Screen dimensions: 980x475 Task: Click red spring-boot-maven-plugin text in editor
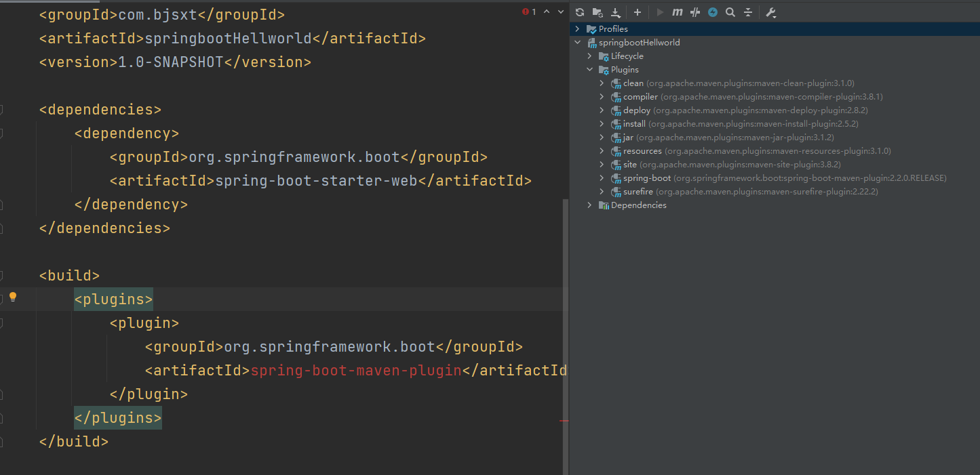[356, 371]
